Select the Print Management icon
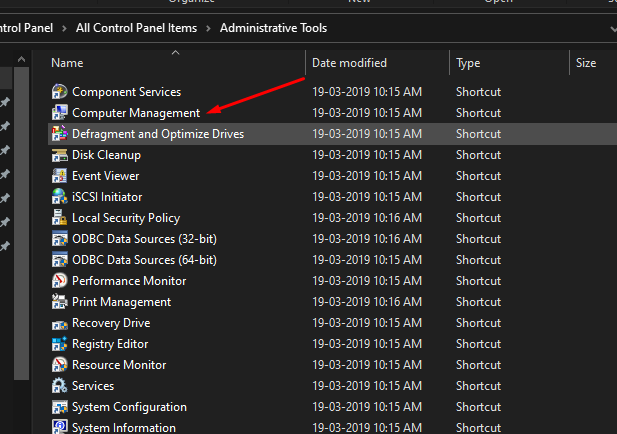 coord(59,302)
